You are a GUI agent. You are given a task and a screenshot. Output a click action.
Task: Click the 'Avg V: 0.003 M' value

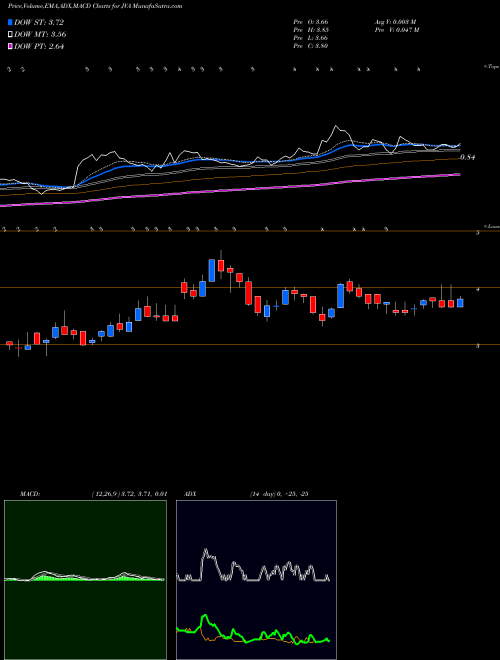click(396, 22)
